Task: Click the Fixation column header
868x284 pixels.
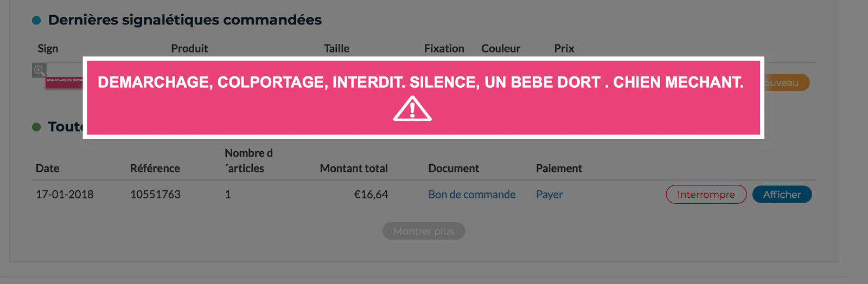Action: pyautogui.click(x=444, y=49)
